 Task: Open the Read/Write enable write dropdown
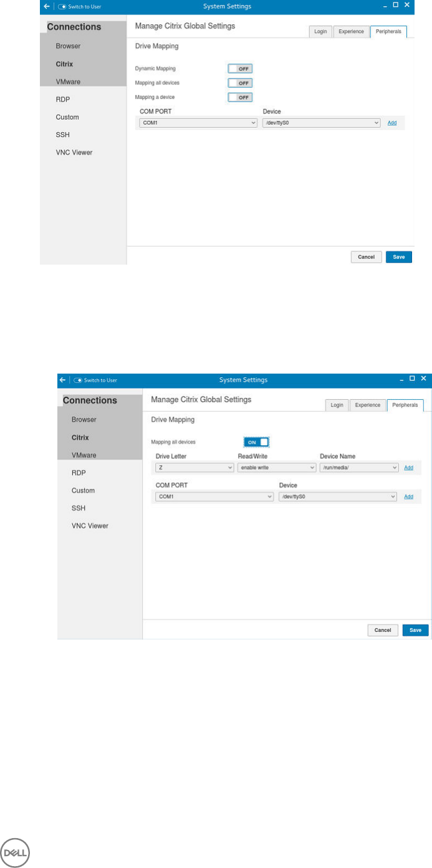click(277, 467)
